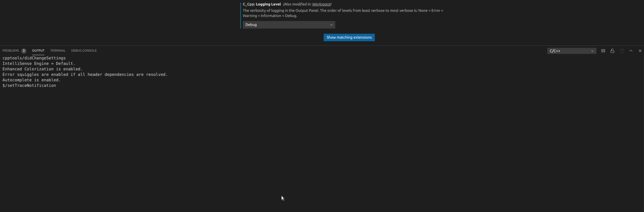Open the Logging Level Debug dropdown
The image size is (644, 212).
click(x=289, y=25)
